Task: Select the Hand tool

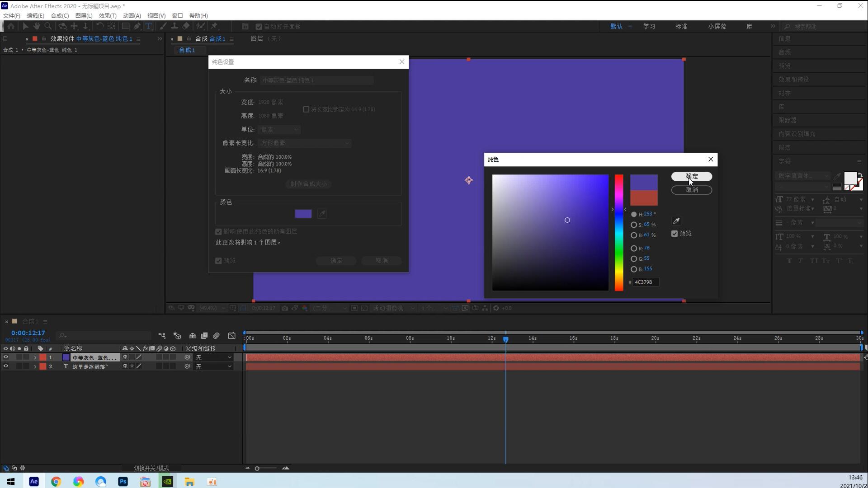Action: 37,26
